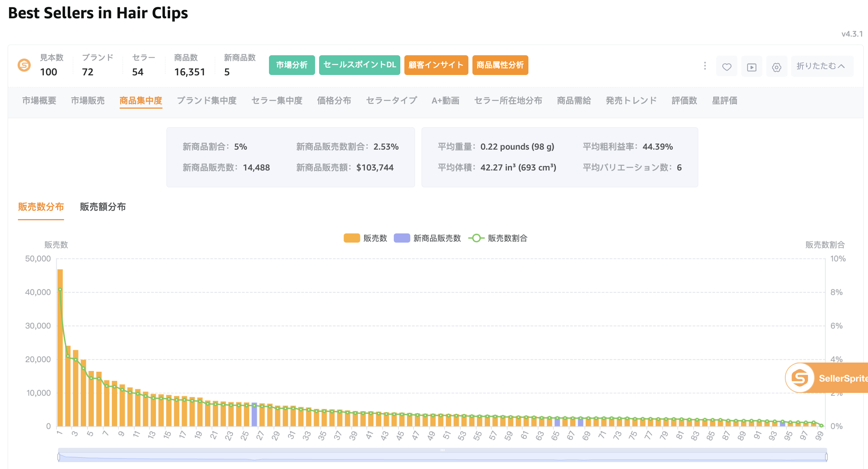Click セールスポイントDL button
868x469 pixels.
(x=359, y=65)
